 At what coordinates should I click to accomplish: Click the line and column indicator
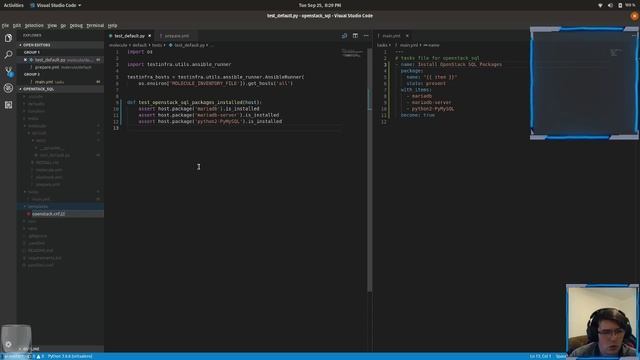pos(540,356)
